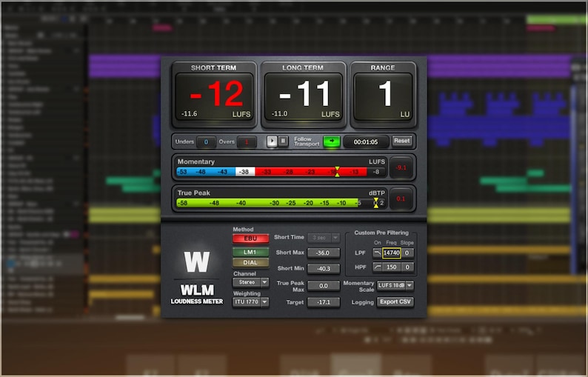Click the elapsed time 00:01:05 display
The height and width of the screenshot is (377, 588).
[x=366, y=142]
